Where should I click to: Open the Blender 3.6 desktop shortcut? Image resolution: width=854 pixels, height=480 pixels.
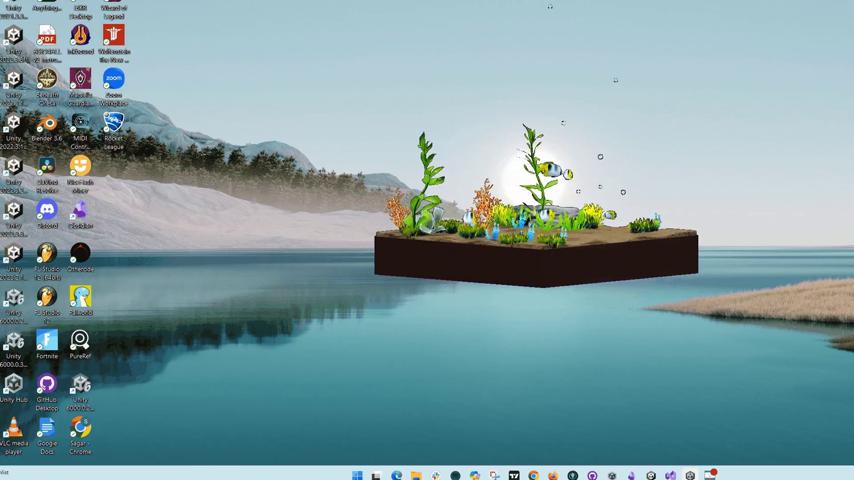click(x=47, y=123)
